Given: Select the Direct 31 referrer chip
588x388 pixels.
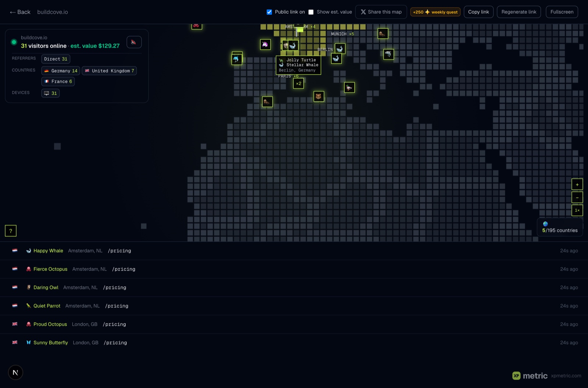Looking at the screenshot, I should (56, 59).
